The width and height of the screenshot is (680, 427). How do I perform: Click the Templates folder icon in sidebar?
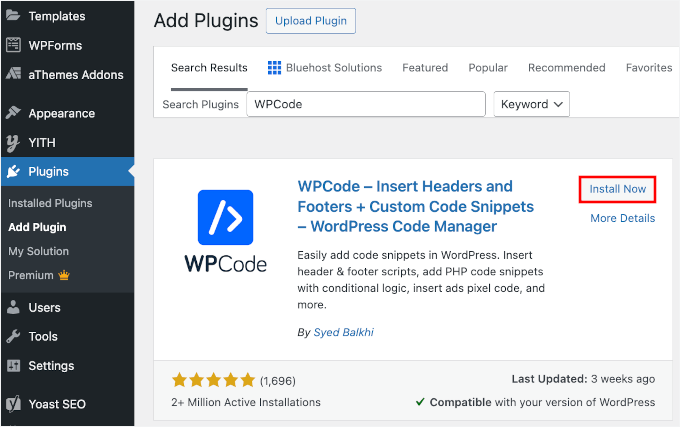(x=13, y=16)
